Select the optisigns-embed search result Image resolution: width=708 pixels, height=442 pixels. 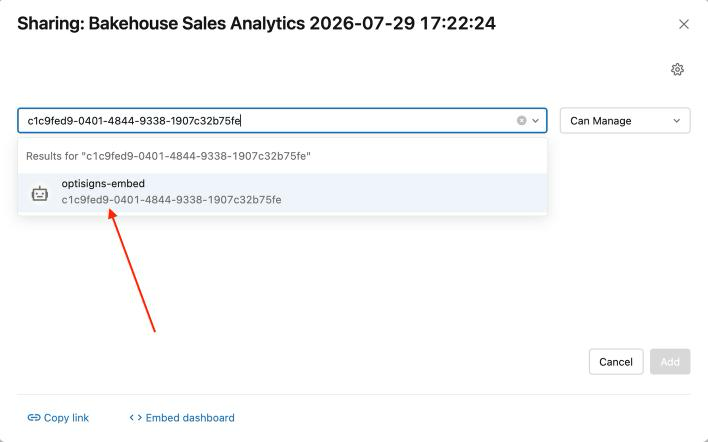pyautogui.click(x=283, y=193)
